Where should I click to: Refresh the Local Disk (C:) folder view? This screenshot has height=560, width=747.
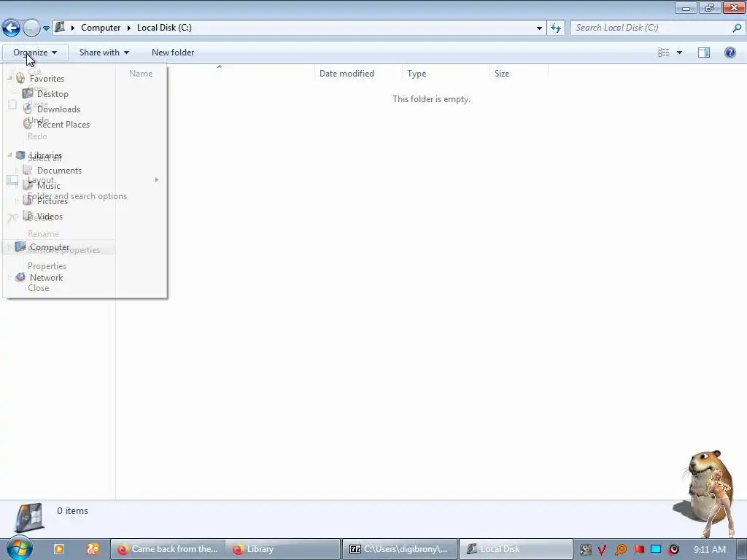pyautogui.click(x=556, y=28)
